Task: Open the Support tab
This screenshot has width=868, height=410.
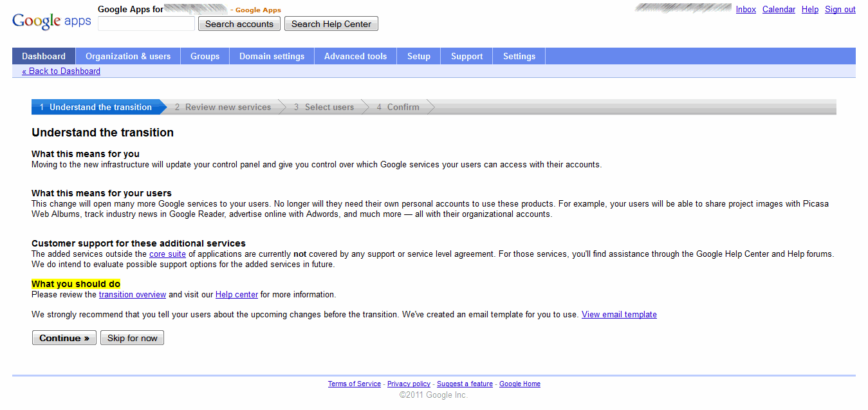Action: click(467, 56)
